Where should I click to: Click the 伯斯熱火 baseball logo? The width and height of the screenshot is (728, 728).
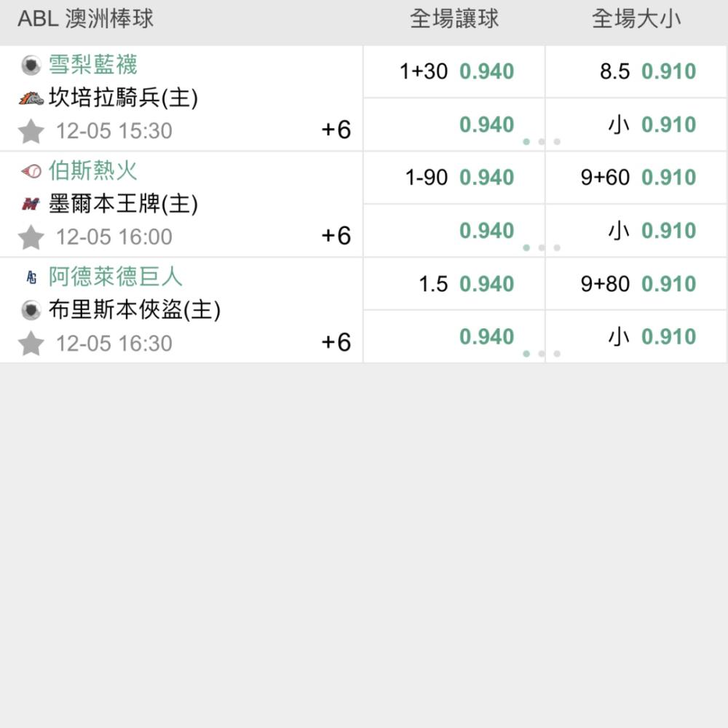tap(31, 171)
